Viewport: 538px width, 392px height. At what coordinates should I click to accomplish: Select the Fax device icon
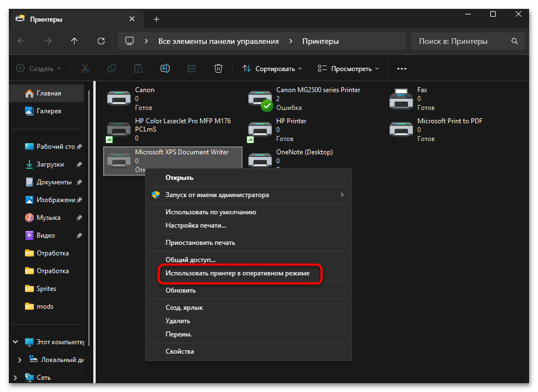point(401,99)
